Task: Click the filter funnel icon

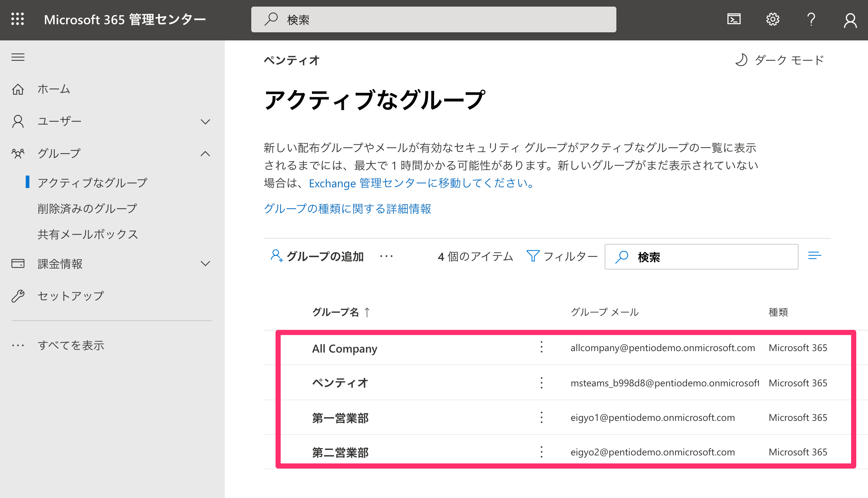Action: point(533,256)
